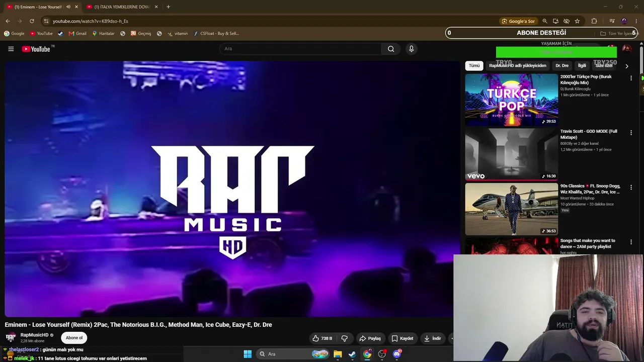Save the video with Kaydet
The width and height of the screenshot is (644, 362).
pyautogui.click(x=403, y=338)
